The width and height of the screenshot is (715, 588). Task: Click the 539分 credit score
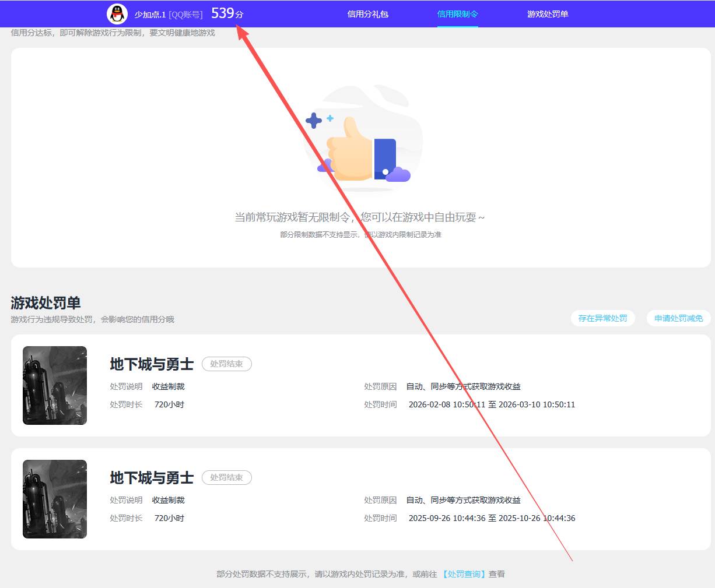click(x=227, y=13)
